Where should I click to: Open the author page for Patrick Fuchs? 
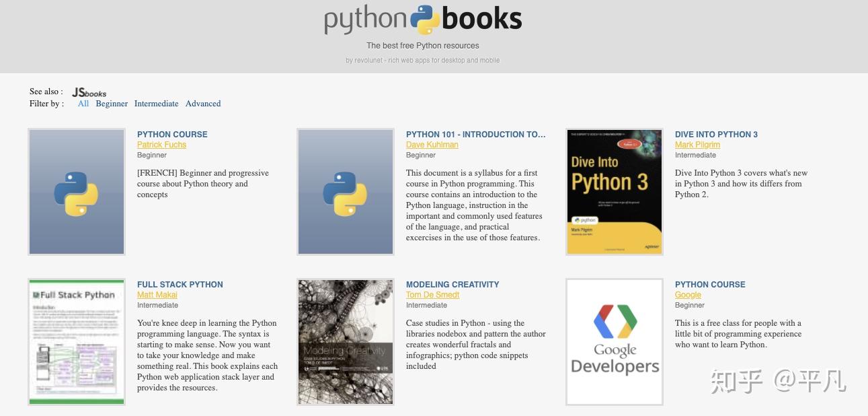(161, 145)
